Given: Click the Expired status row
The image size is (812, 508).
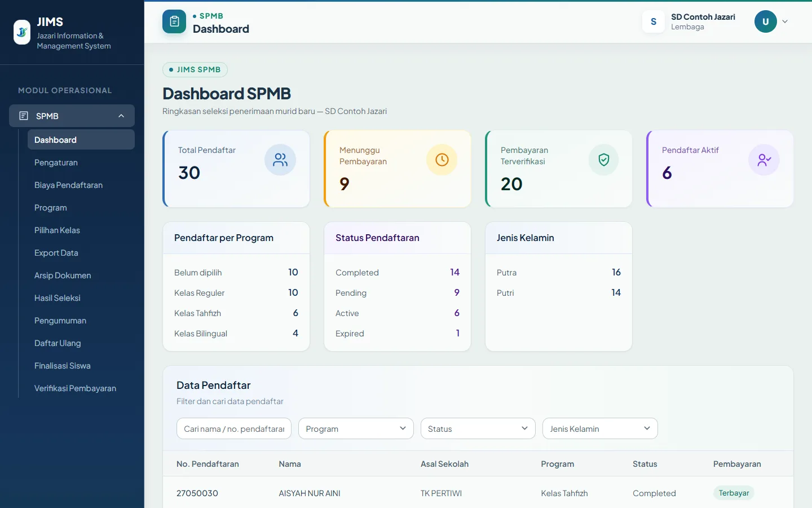Looking at the screenshot, I should point(398,333).
